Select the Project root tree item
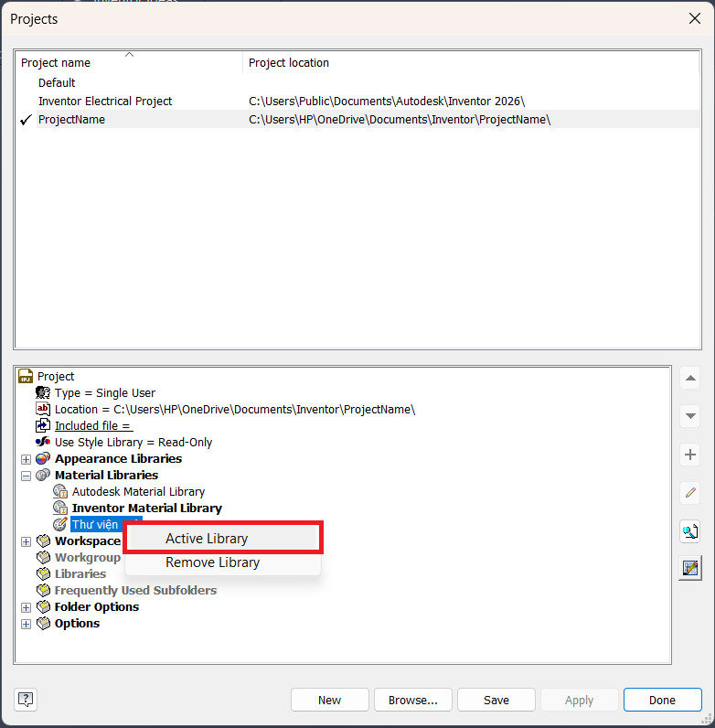Screen dimensions: 715x728 [55, 376]
